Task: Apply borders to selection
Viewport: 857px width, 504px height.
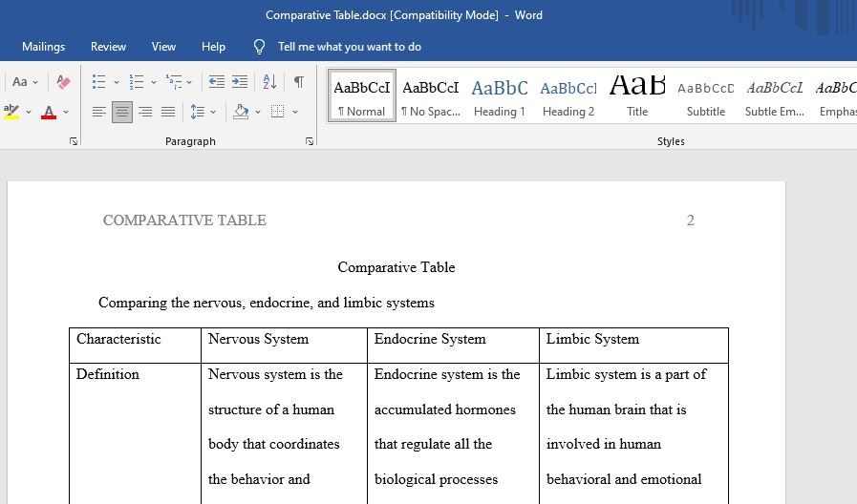Action: [278, 112]
